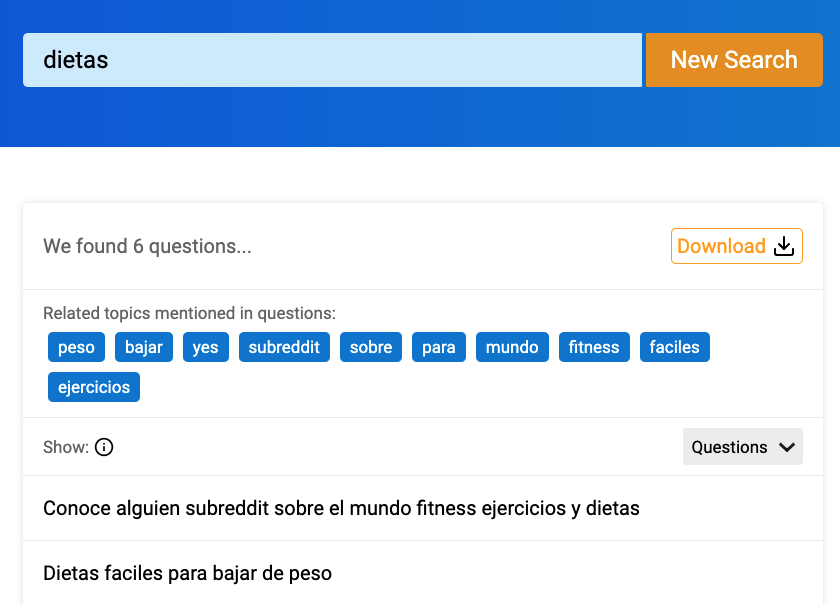Select the fitness topic tag
This screenshot has height=605, width=840.
[594, 347]
